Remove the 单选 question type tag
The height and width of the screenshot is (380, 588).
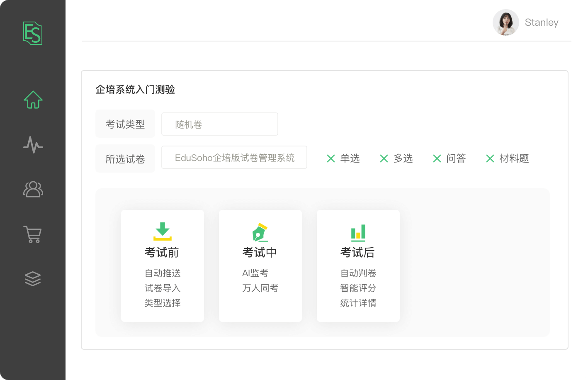330,158
